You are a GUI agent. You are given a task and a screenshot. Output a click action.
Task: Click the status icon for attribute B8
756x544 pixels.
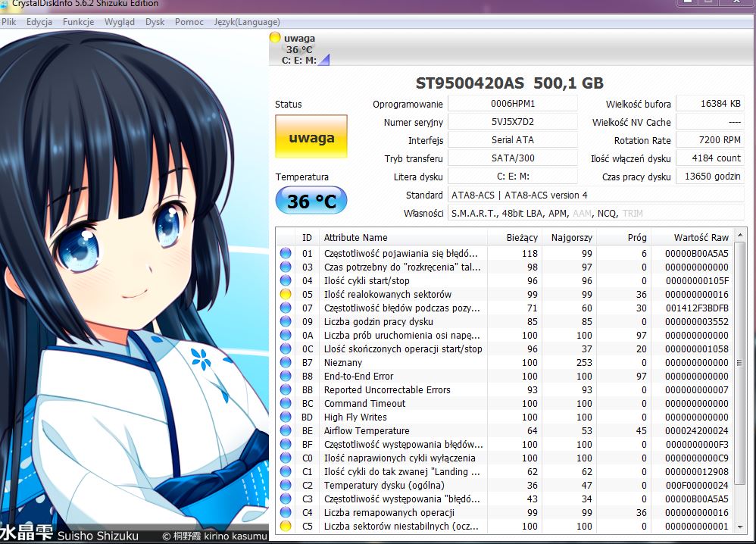click(286, 376)
